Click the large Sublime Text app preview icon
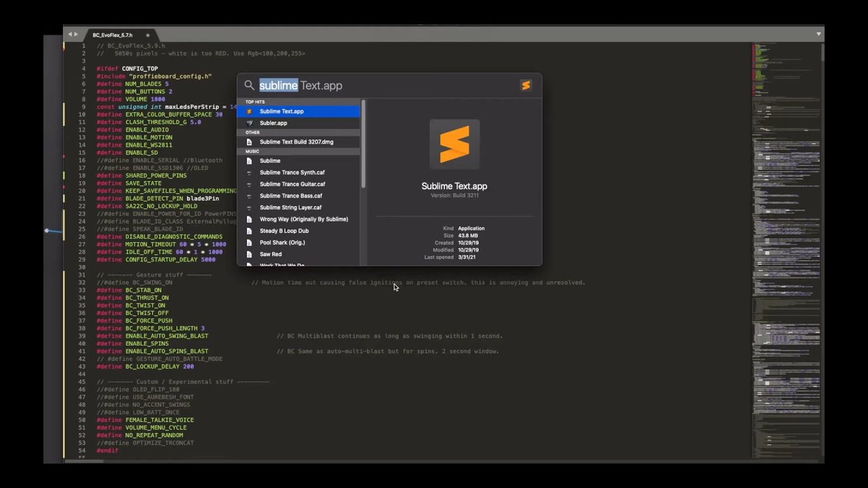 pyautogui.click(x=454, y=144)
